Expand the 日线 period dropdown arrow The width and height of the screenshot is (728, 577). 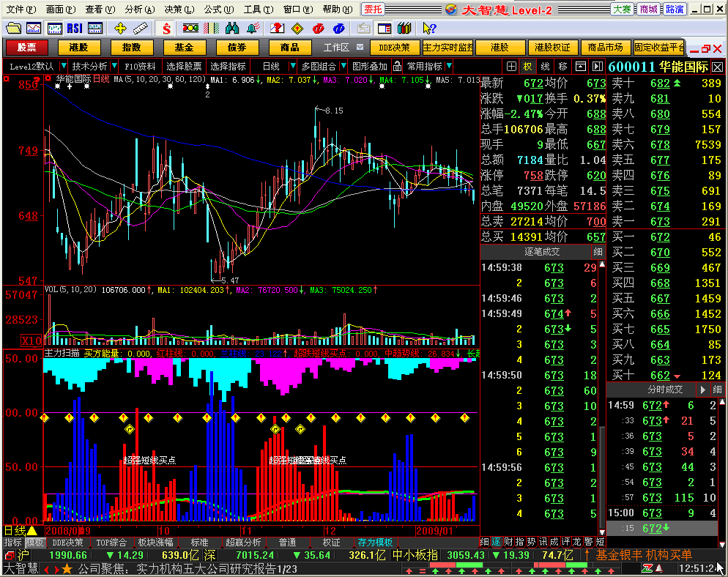(292, 67)
